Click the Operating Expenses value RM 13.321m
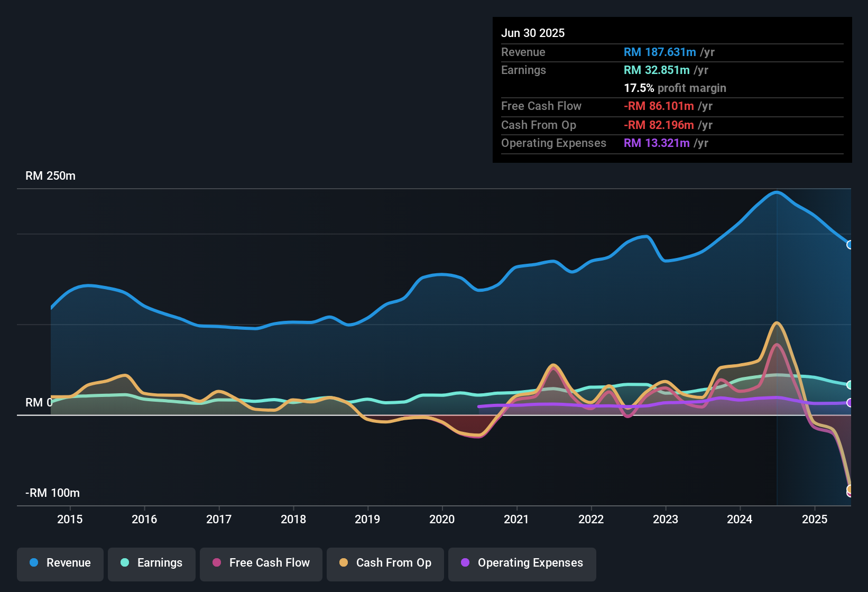This screenshot has height=592, width=868. click(x=657, y=143)
